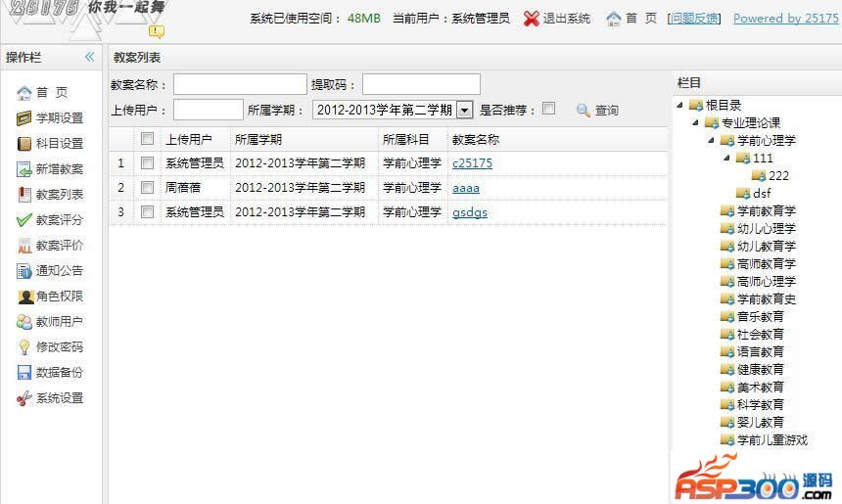Open 通知公告 menu item
842x504 pixels.
(60, 271)
